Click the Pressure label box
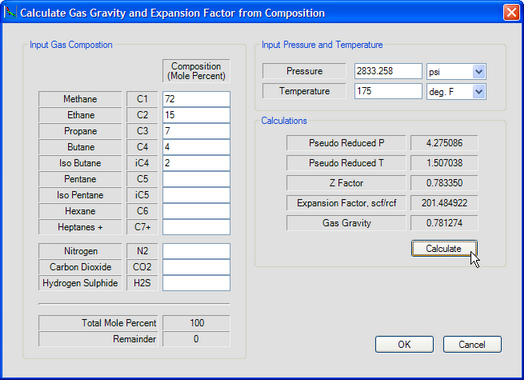 coord(304,71)
